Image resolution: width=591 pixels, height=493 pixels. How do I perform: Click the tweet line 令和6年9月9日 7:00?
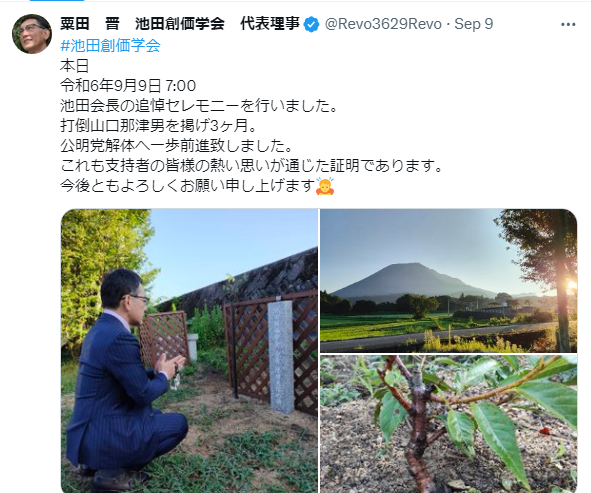pyautogui.click(x=128, y=86)
